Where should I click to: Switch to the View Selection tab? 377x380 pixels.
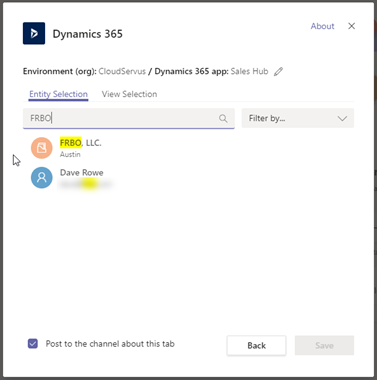(129, 94)
